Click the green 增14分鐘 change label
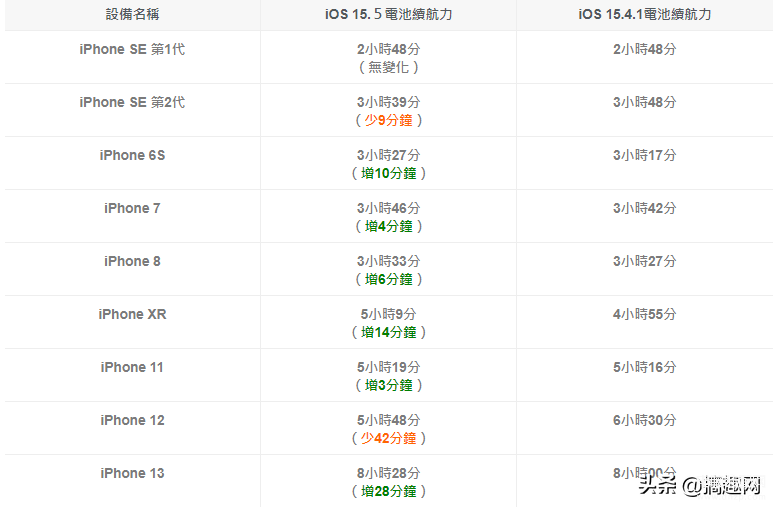Viewport: 776px width, 510px height. (x=388, y=332)
